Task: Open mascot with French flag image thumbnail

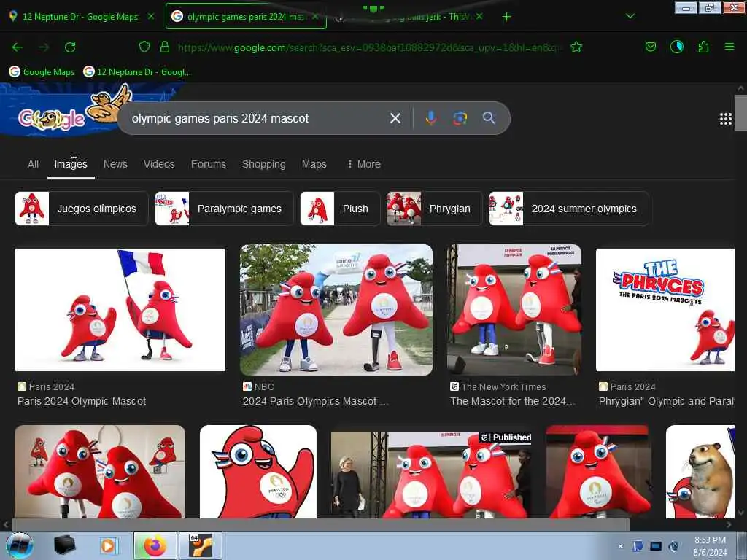Action: point(120,309)
